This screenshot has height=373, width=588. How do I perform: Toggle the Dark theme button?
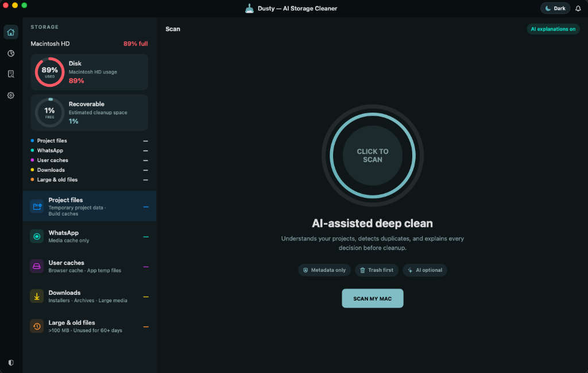pos(555,8)
